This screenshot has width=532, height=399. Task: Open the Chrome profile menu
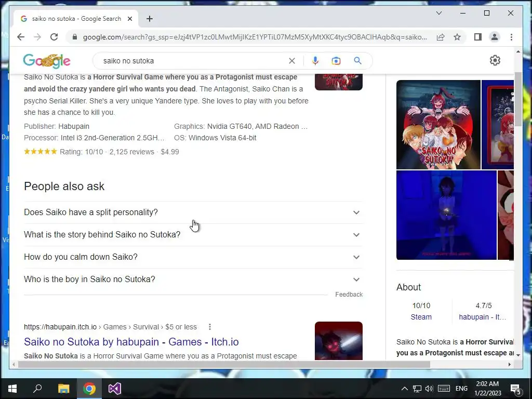(495, 37)
